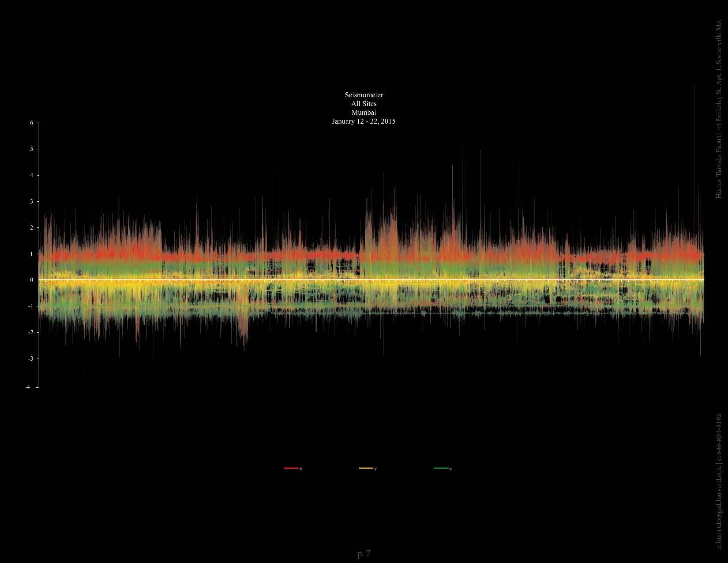Click the legend label 'y'
Screen dimensions: 728x563
375,469
